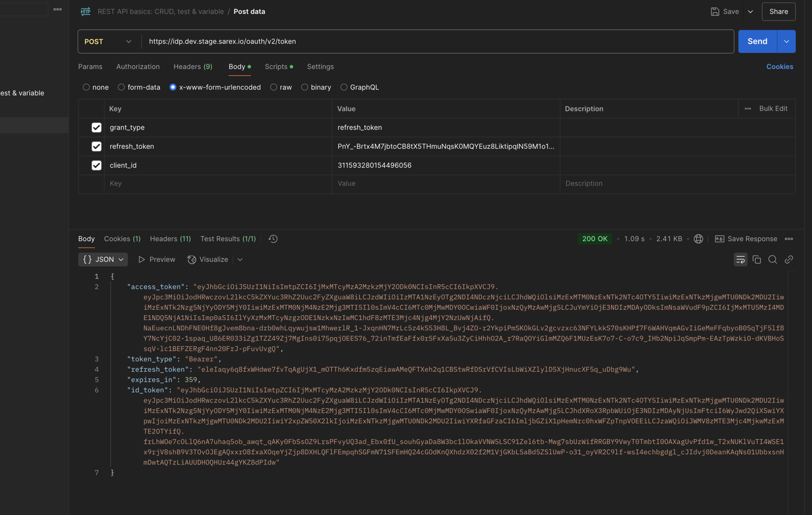Search the response body with the magnifier icon
Screen dimensions: 812x515
[773, 260]
